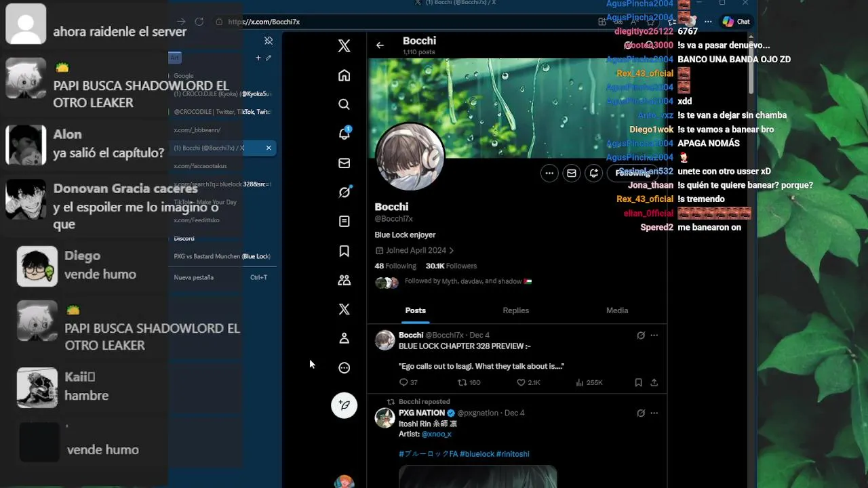Open Bocchi's profile picture

pos(410,157)
